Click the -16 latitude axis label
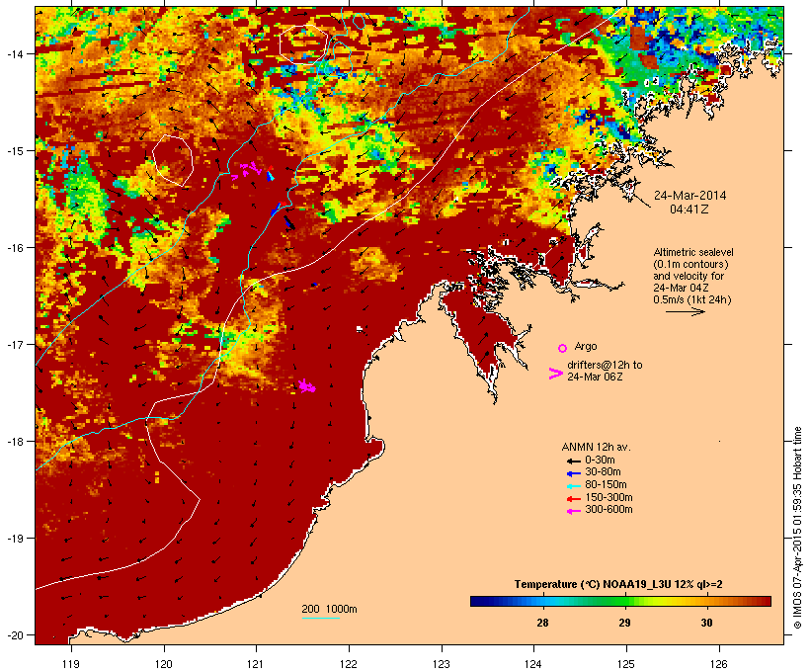This screenshot has height=672, width=810. pyautogui.click(x=14, y=248)
